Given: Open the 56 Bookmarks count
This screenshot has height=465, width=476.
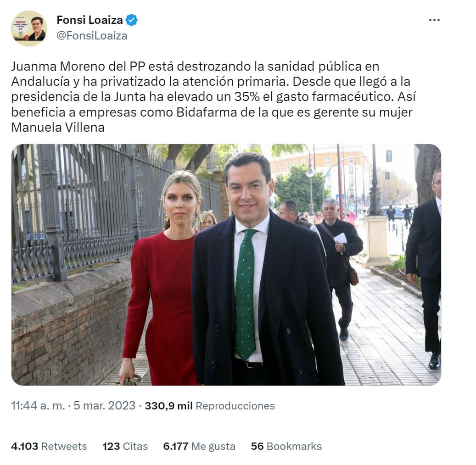Looking at the screenshot, I should 286,446.
